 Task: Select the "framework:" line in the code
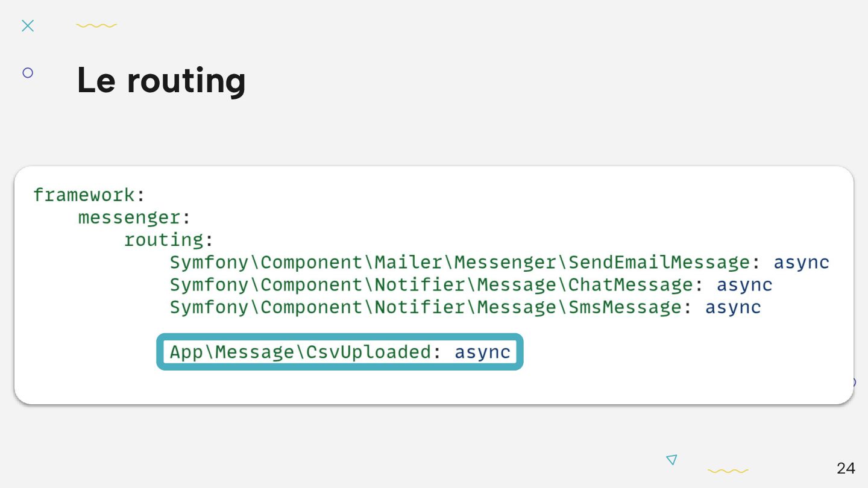(x=89, y=195)
